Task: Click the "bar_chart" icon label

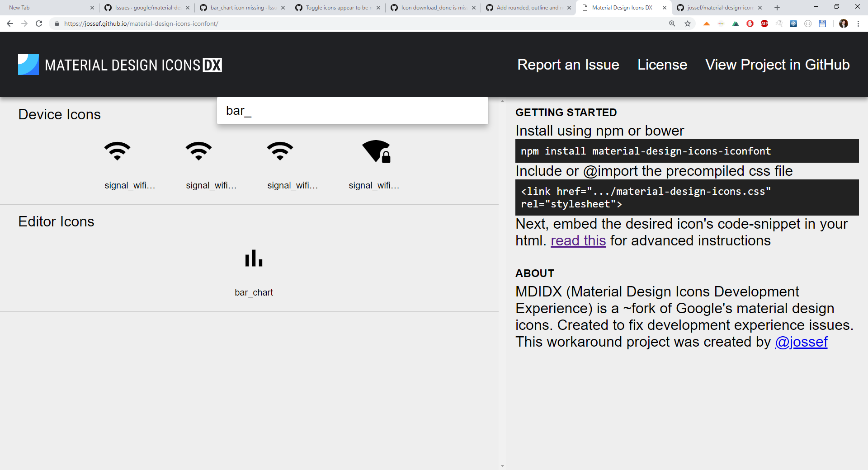Action: pos(254,292)
